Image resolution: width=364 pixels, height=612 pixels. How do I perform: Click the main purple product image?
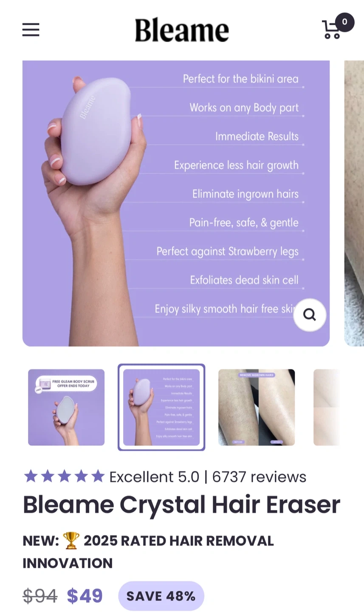[176, 203]
